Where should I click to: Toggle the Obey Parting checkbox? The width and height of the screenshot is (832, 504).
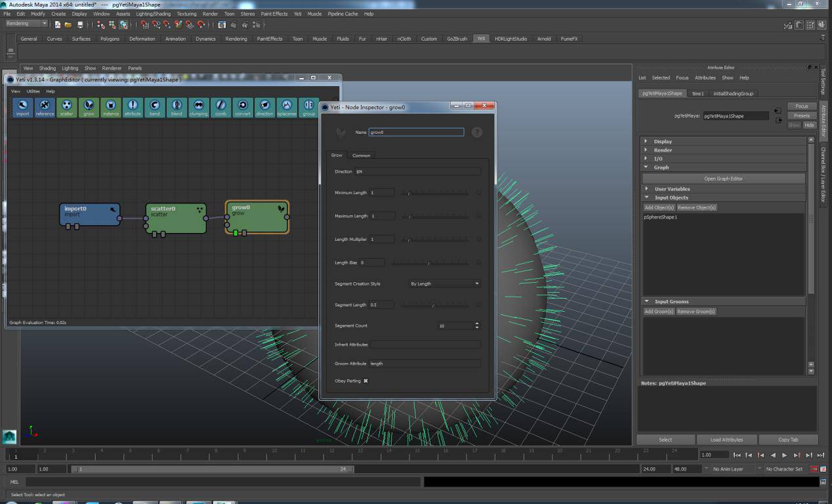pyautogui.click(x=365, y=381)
